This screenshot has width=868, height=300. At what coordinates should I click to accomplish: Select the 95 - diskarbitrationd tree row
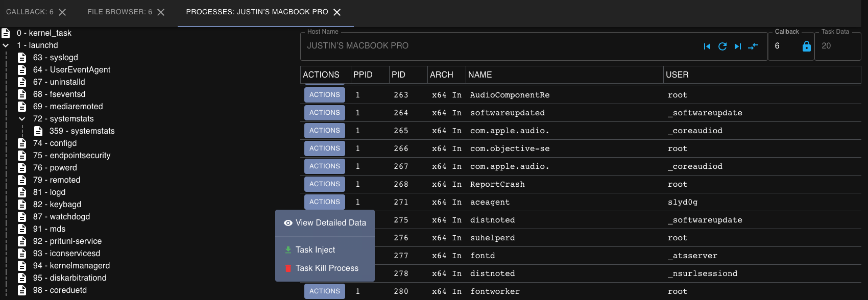pyautogui.click(x=70, y=278)
